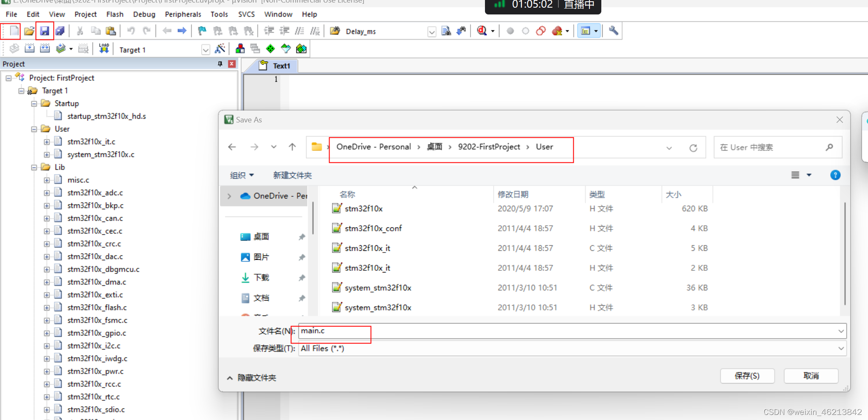The image size is (868, 420).
Task: Click 隐藏文件夹 hide folders toggle
Action: (x=252, y=377)
